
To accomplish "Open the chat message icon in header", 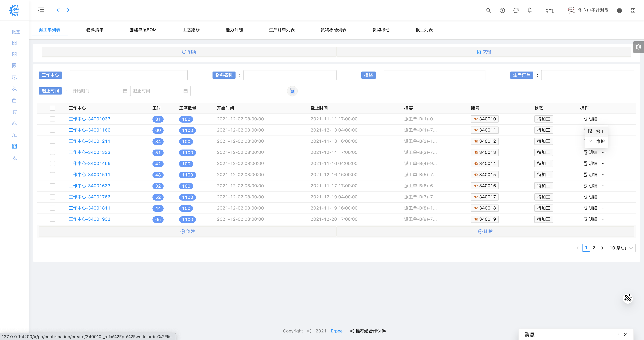I will click(x=516, y=10).
